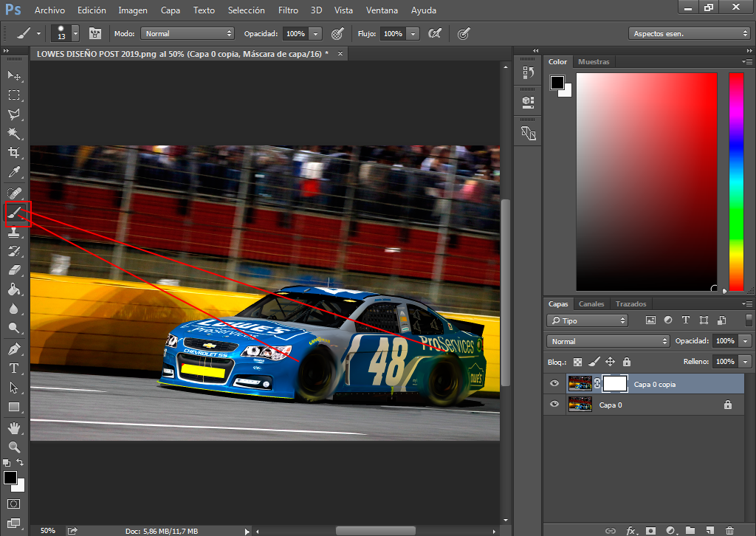Switch to the Muestras tab
Screen dimensions: 756x536
pos(594,62)
